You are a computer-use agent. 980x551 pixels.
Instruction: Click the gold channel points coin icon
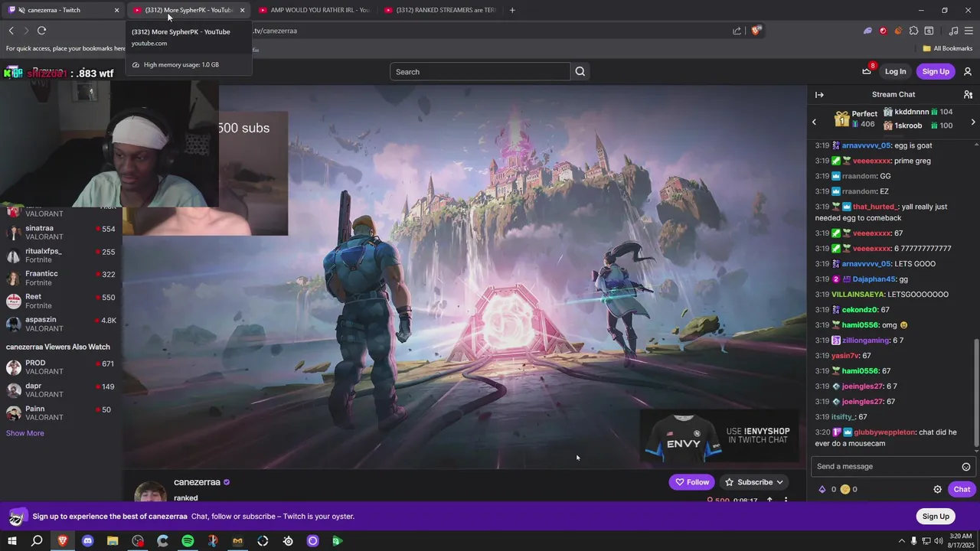point(844,489)
